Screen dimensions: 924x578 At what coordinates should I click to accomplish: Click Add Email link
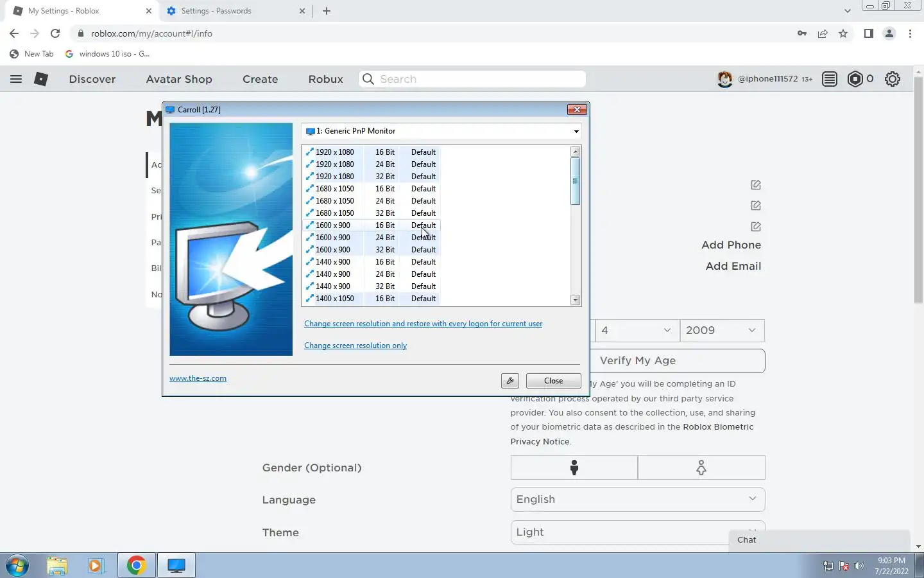point(733,266)
